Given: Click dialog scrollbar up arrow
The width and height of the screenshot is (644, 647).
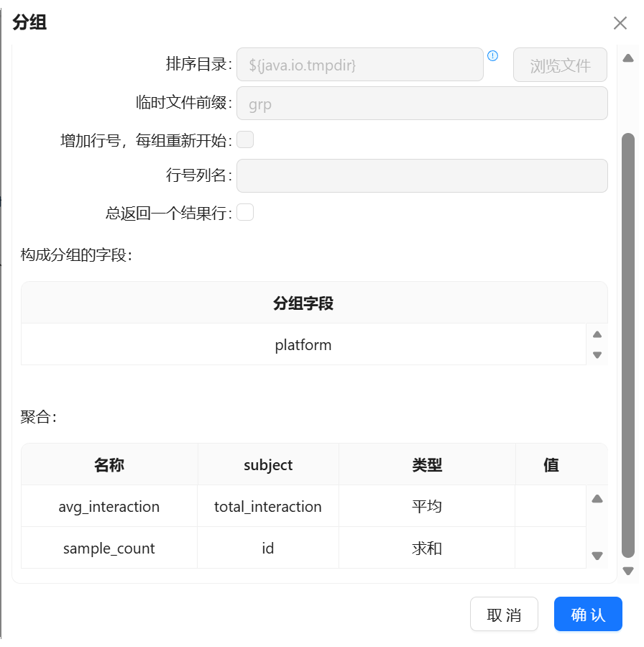Looking at the screenshot, I should [628, 58].
